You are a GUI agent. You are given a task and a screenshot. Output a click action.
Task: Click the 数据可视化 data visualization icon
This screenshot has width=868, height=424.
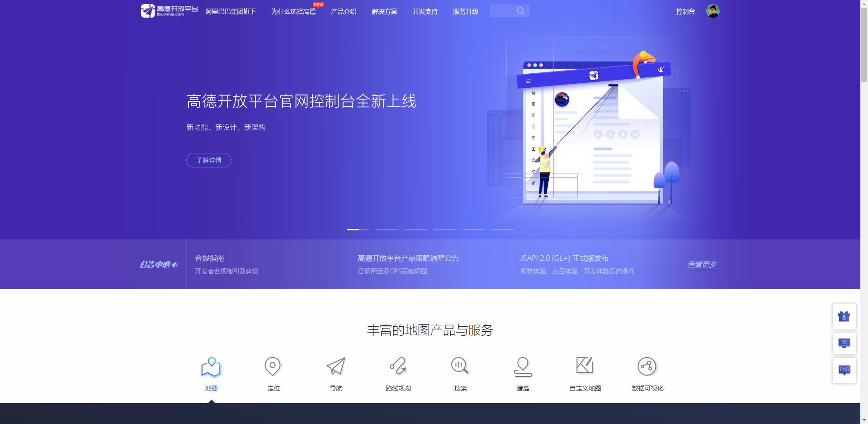tap(647, 367)
